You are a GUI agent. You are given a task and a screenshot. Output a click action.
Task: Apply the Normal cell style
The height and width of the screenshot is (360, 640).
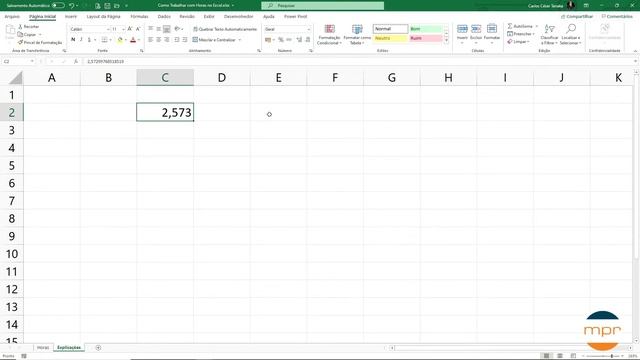coord(390,29)
